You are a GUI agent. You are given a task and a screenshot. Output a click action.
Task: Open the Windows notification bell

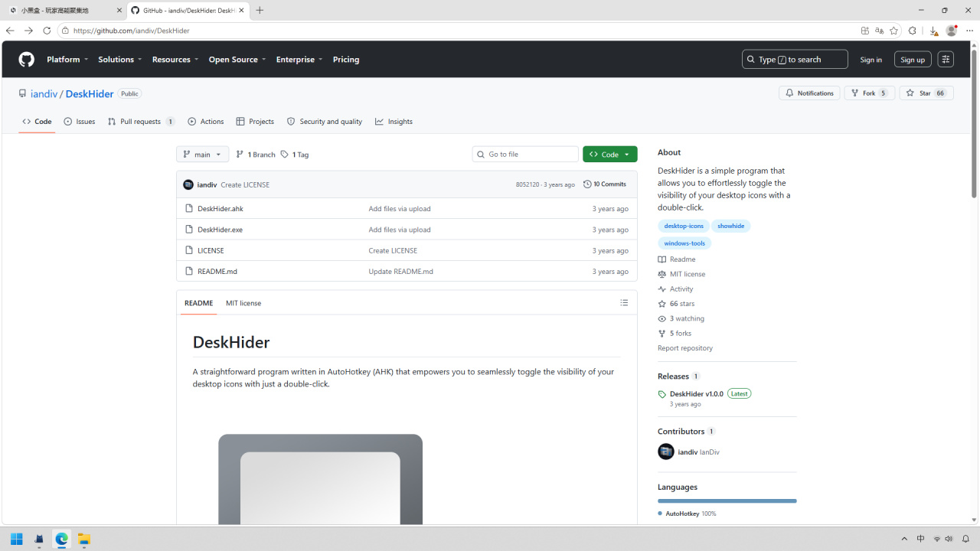pyautogui.click(x=966, y=540)
